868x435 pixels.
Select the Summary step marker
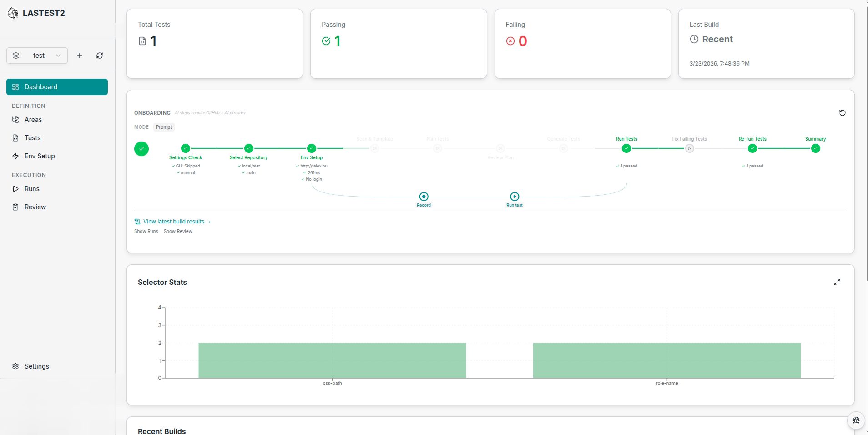pyautogui.click(x=816, y=148)
